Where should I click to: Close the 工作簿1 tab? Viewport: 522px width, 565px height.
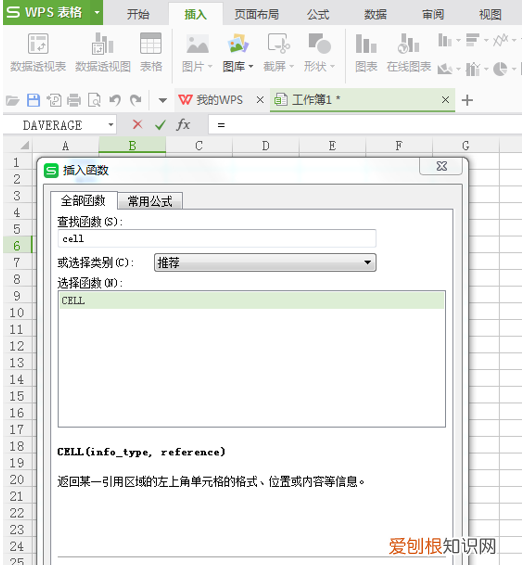(x=445, y=100)
